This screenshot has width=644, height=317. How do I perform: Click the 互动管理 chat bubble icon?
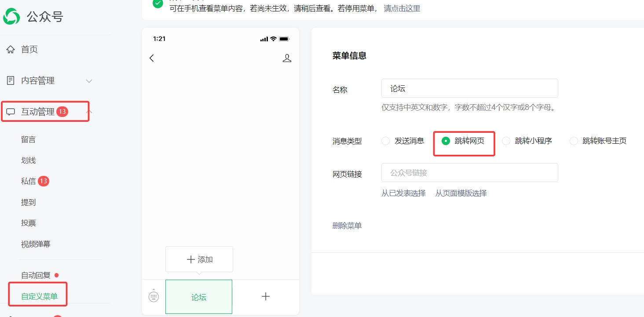(x=11, y=111)
